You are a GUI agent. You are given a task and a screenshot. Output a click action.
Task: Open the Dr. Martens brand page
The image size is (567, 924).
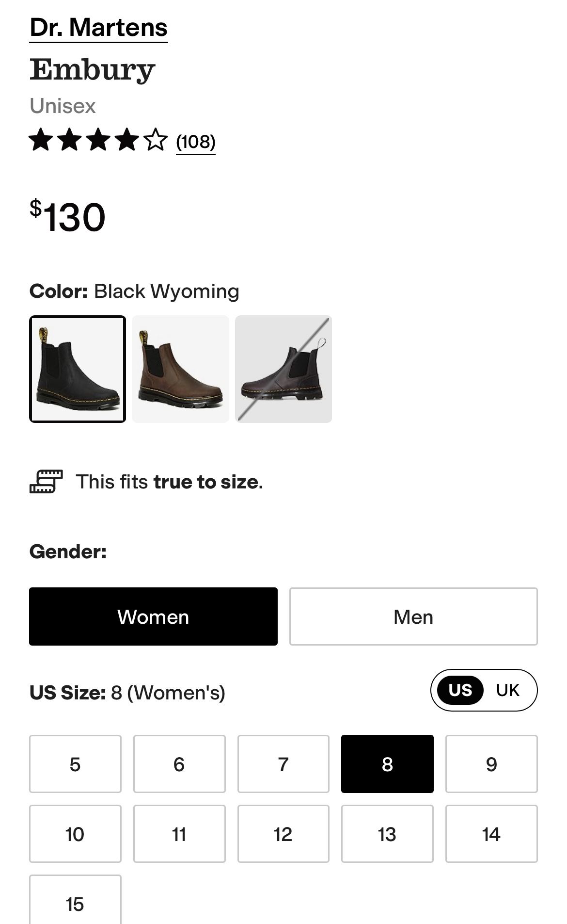[x=98, y=28]
